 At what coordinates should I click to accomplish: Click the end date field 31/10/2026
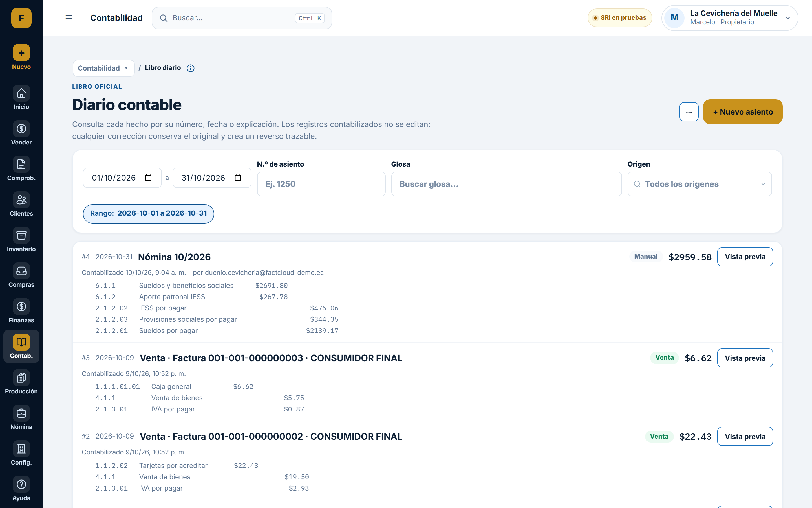pos(212,178)
